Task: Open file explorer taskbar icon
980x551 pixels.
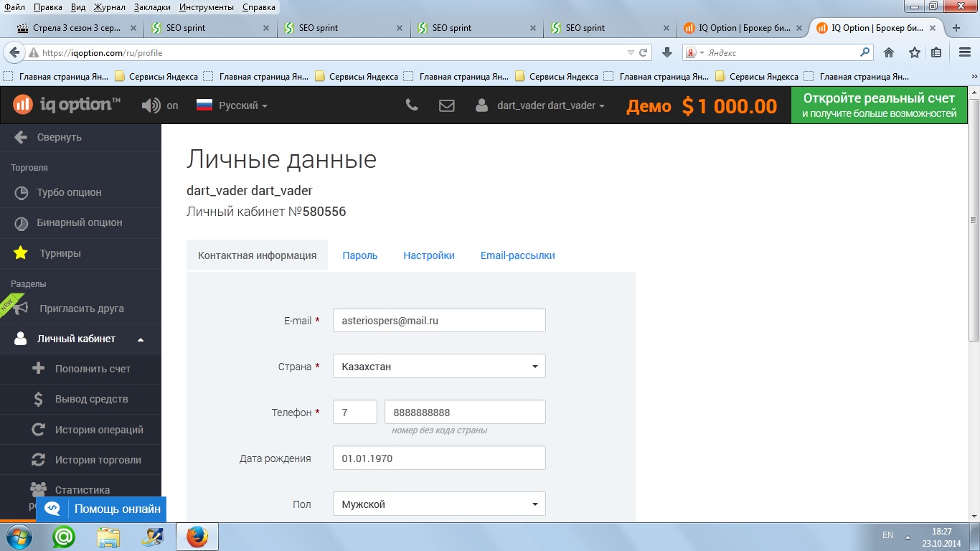Action: [x=108, y=537]
